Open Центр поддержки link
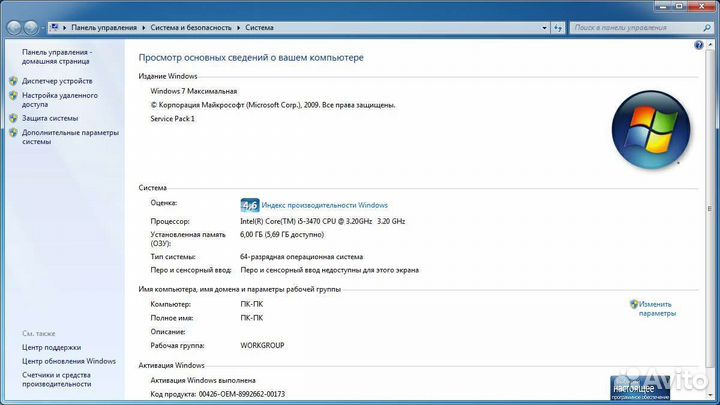Viewport: 720px width, 405px height. 51,348
